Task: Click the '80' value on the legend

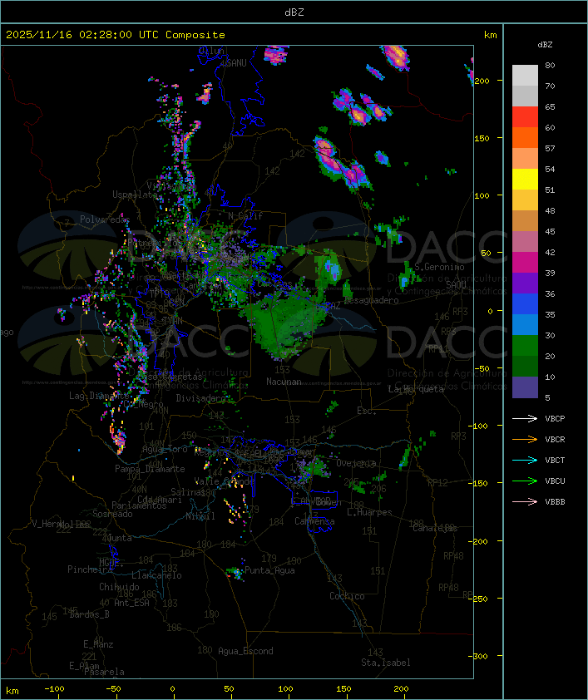Action: (x=550, y=65)
